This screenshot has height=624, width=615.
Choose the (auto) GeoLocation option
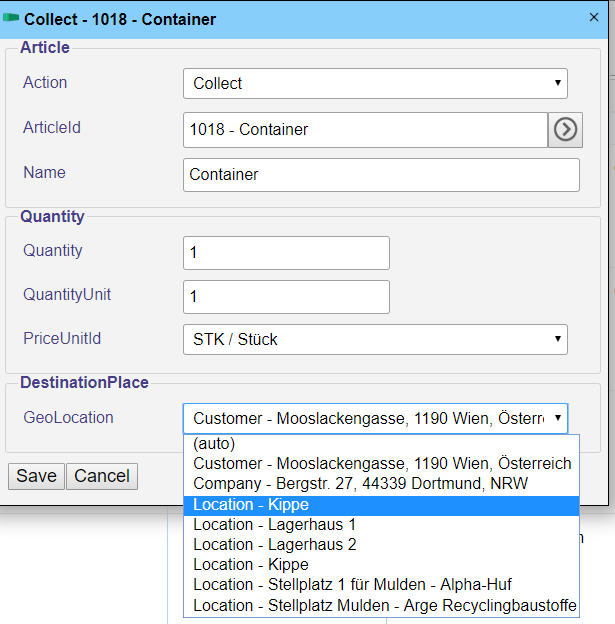(x=381, y=444)
